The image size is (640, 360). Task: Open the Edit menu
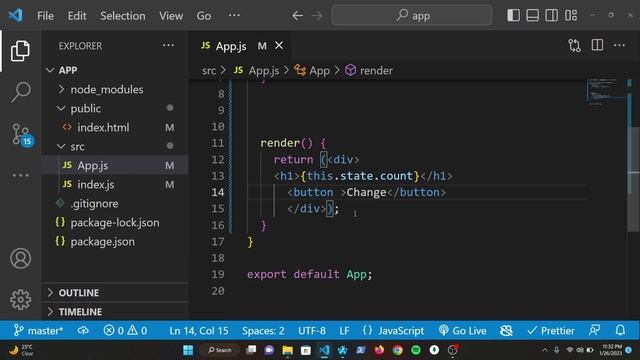[77, 16]
